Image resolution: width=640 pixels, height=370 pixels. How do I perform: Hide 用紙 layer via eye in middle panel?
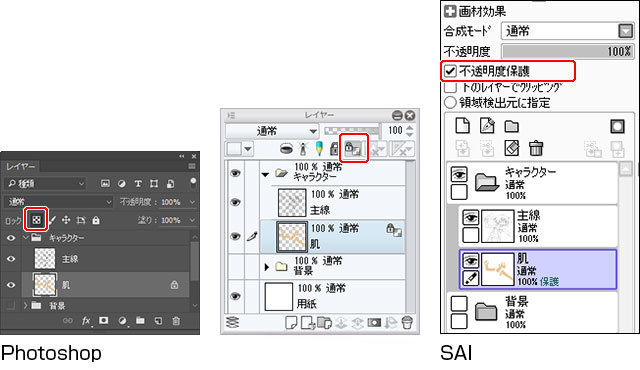pyautogui.click(x=235, y=296)
